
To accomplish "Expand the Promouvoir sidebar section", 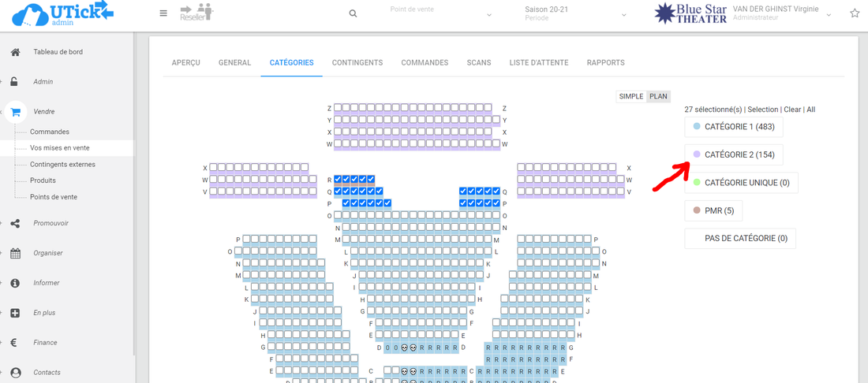I will coord(51,223).
